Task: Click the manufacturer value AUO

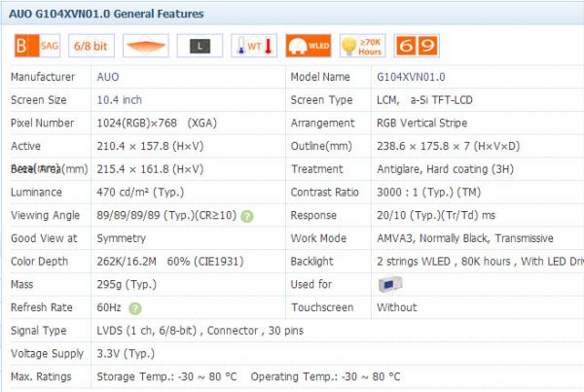Action: 108,77
